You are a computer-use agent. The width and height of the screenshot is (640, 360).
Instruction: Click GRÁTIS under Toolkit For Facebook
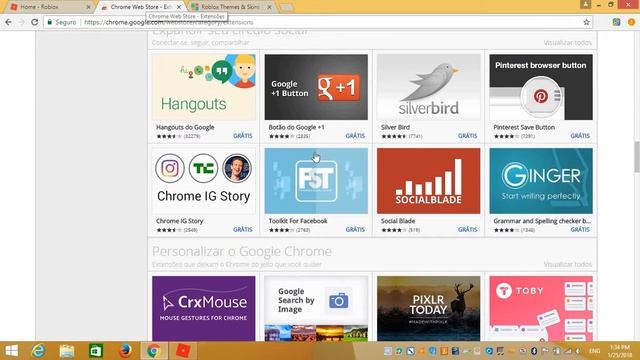pos(355,229)
